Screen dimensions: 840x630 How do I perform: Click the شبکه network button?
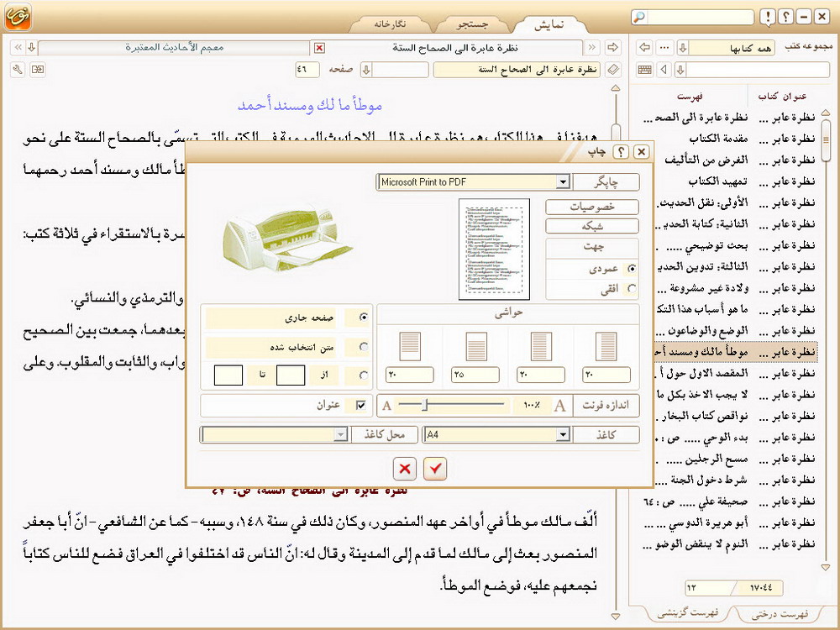tap(592, 226)
